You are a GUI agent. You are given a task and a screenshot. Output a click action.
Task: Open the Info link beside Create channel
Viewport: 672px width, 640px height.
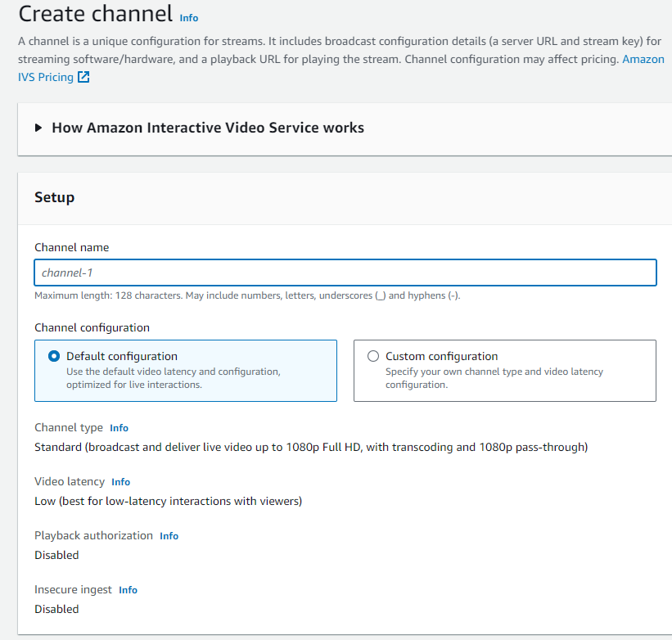click(x=188, y=18)
